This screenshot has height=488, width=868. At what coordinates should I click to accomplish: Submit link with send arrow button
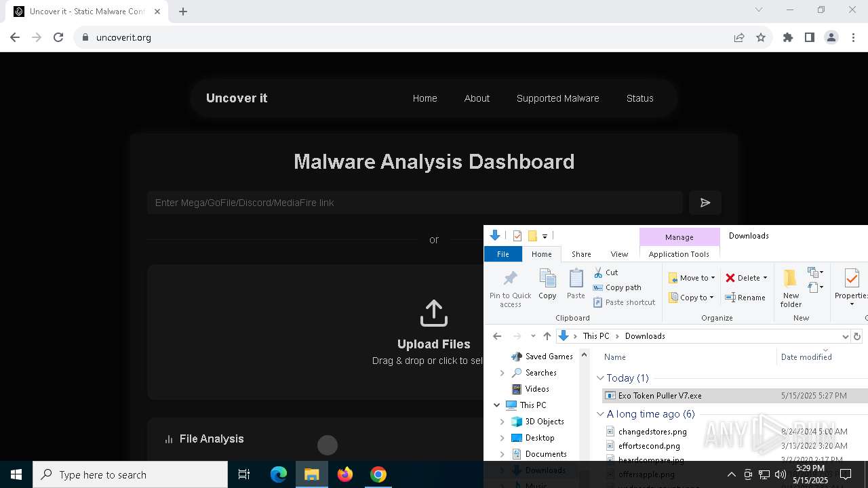(705, 203)
